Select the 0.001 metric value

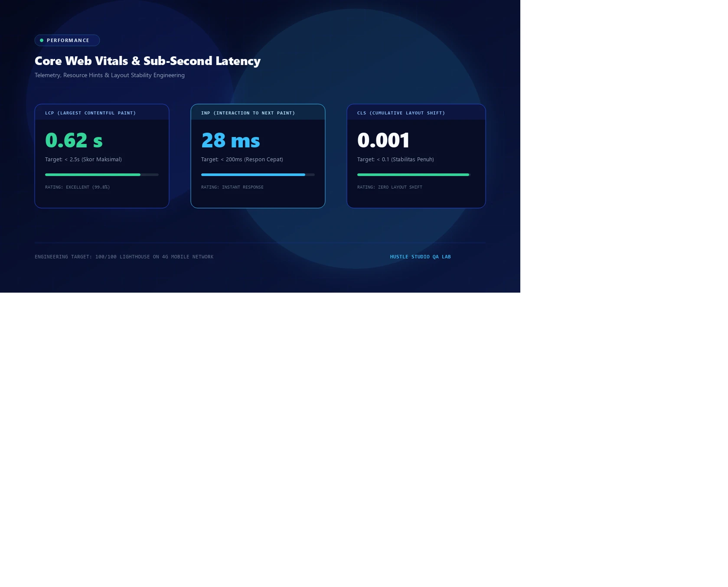pyautogui.click(x=383, y=140)
